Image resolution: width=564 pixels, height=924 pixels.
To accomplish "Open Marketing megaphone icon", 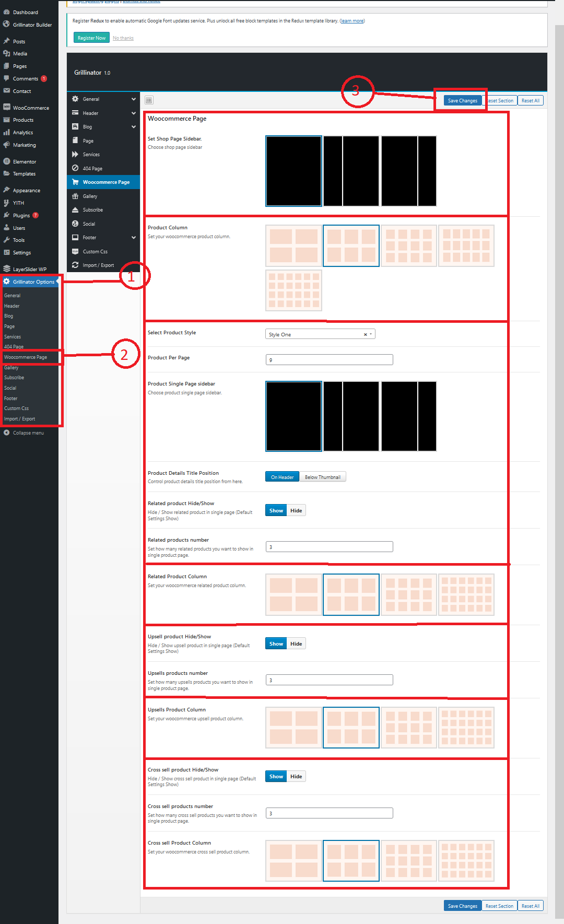I will [x=6, y=145].
